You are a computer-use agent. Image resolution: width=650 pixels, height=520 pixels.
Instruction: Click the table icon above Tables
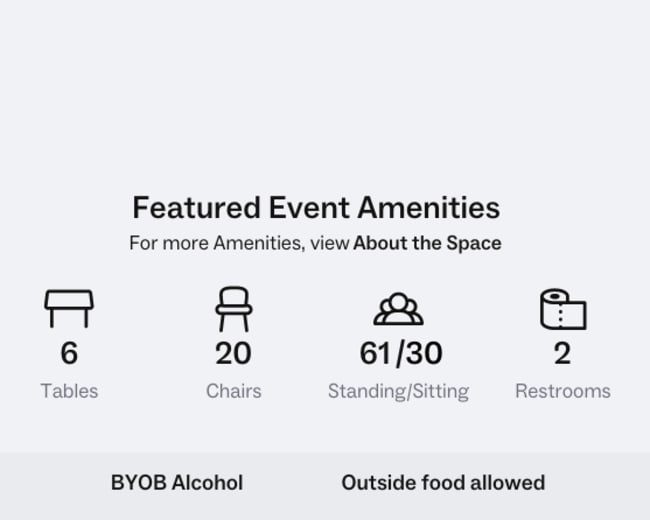pos(69,309)
